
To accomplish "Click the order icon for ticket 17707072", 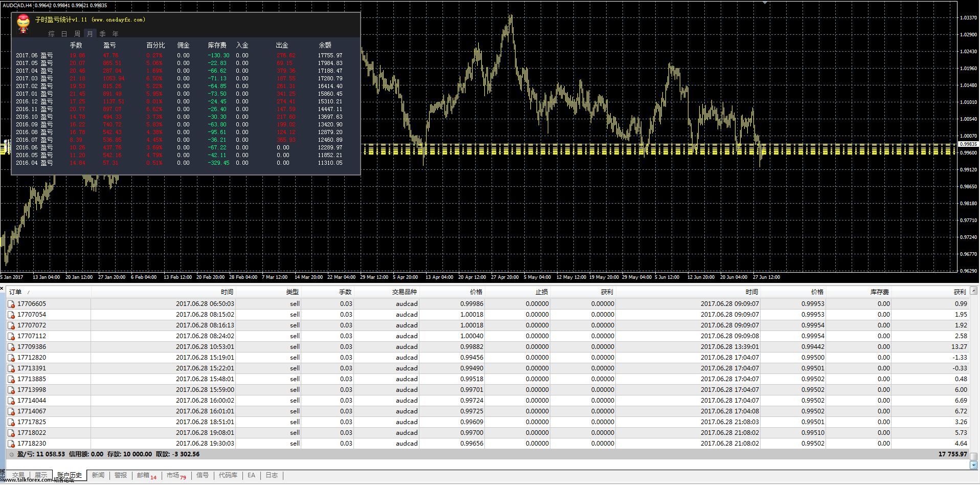I will tap(11, 325).
